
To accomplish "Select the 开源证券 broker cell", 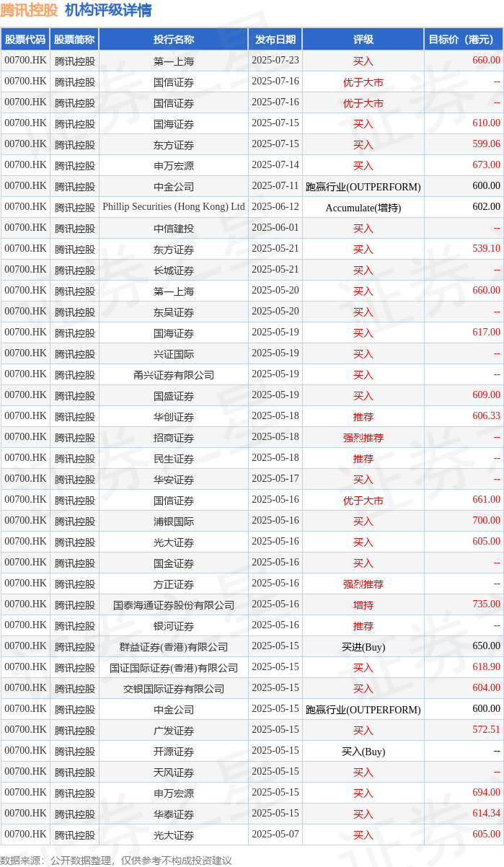I will [x=174, y=751].
